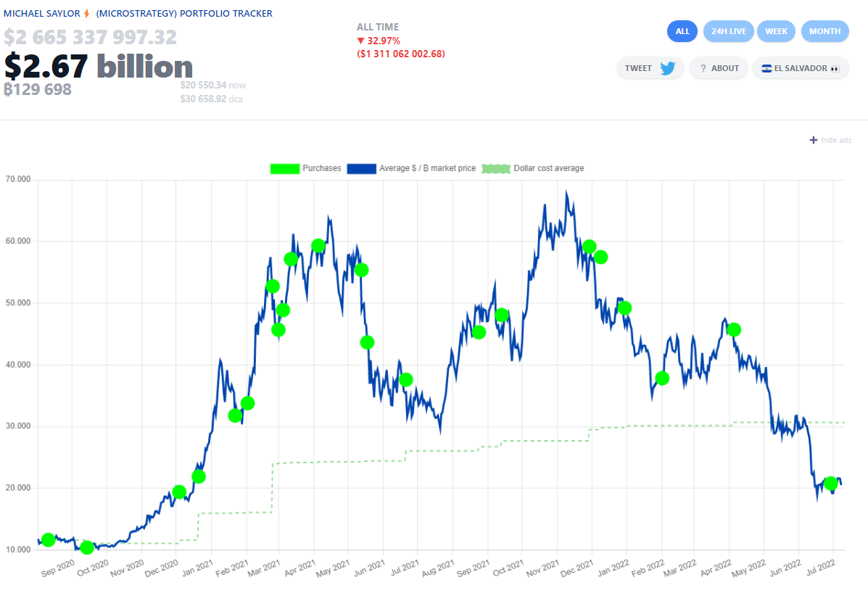Viewport: 868px width, 591px height.
Task: Click the question mark icon beside ABOUT
Action: tap(703, 68)
